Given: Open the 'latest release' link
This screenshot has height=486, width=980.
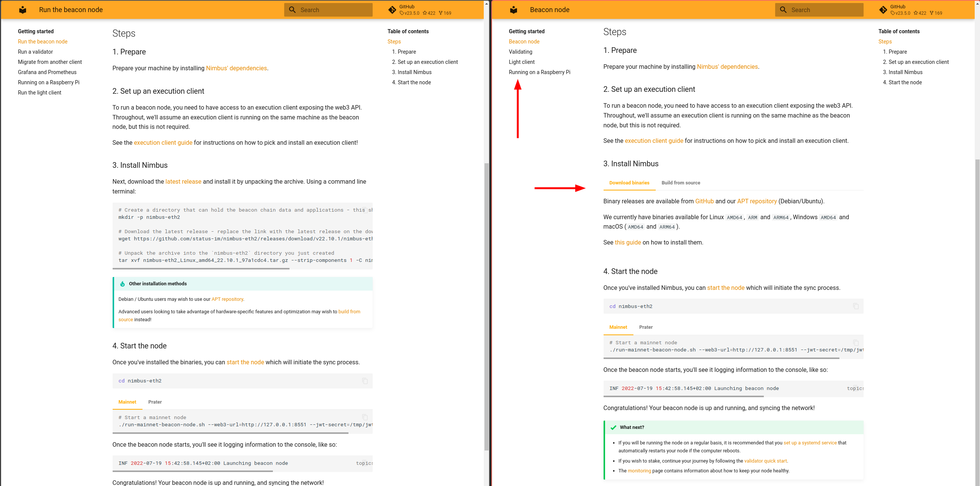Looking at the screenshot, I should 183,181.
